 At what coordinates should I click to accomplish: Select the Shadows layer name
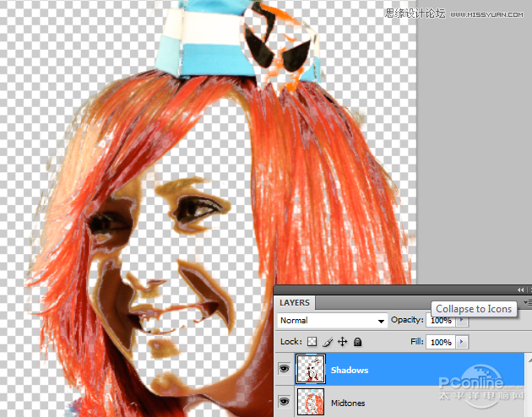pyautogui.click(x=349, y=370)
